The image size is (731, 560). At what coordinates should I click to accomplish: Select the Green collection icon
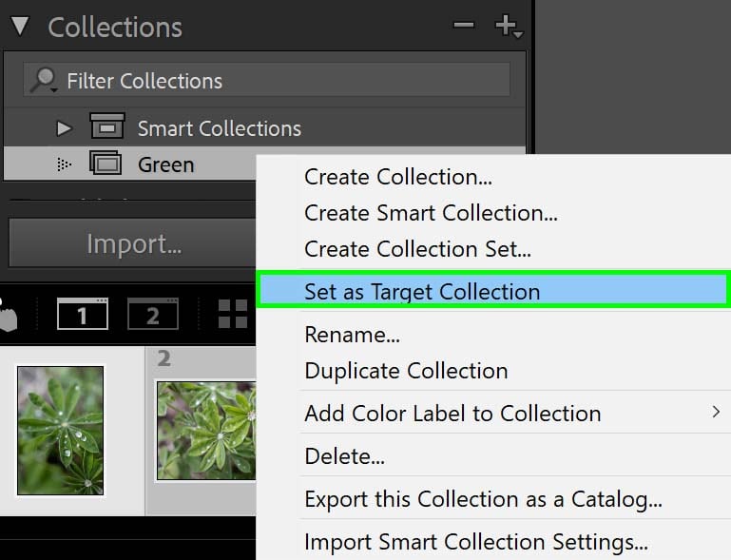click(x=106, y=163)
